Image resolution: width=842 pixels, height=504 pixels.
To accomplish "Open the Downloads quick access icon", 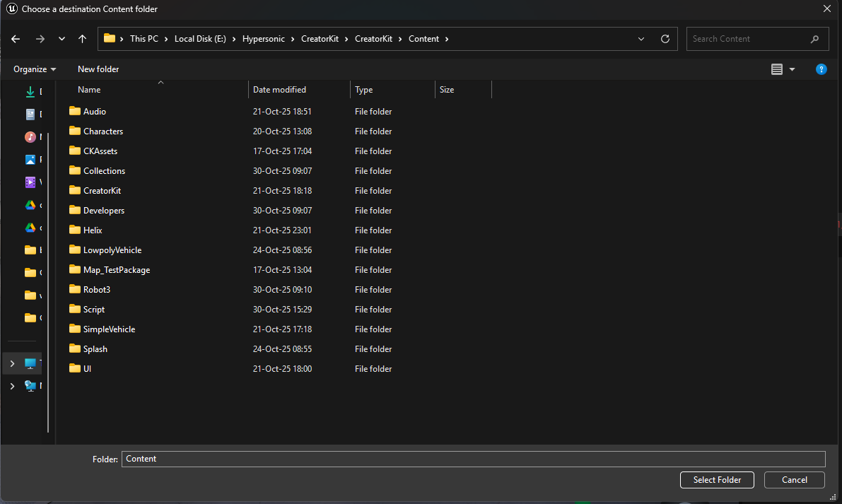I will tap(30, 92).
